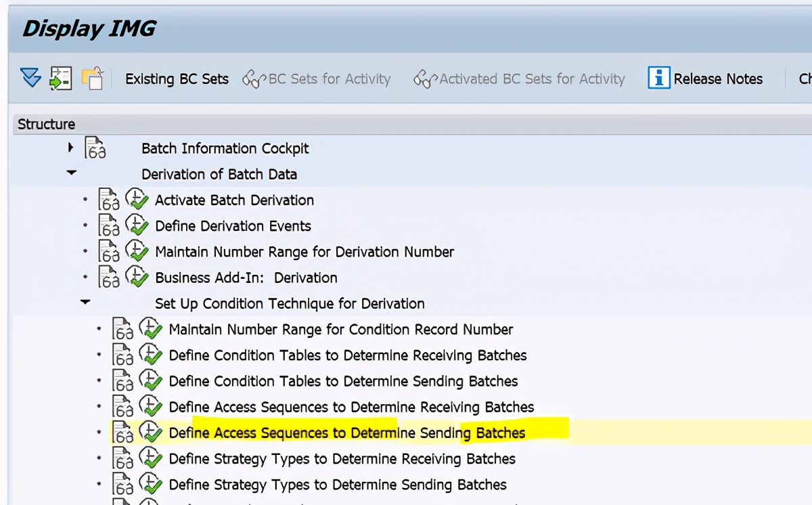The height and width of the screenshot is (505, 812).
Task: Click documentation icon for Define Derivation Events
Action: point(108,225)
